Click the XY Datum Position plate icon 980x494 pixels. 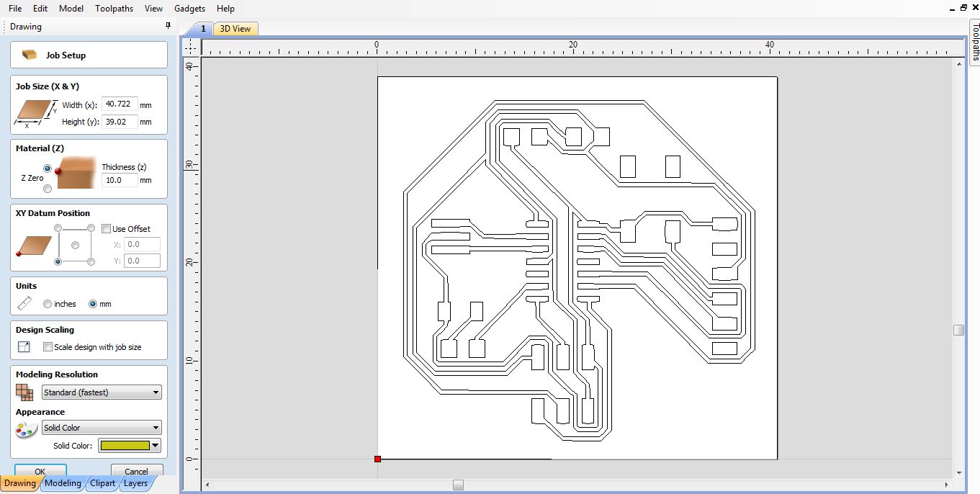pyautogui.click(x=33, y=246)
